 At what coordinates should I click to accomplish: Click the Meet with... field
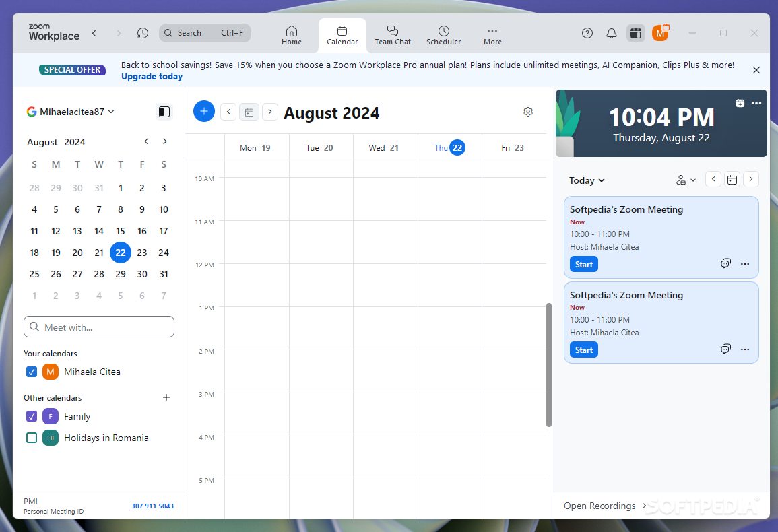99,327
